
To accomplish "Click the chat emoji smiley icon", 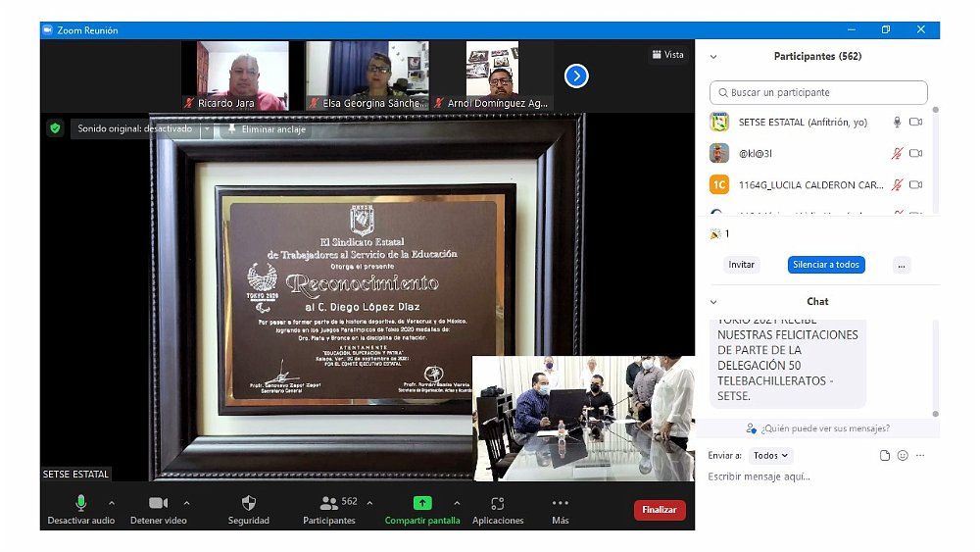I will [x=903, y=455].
